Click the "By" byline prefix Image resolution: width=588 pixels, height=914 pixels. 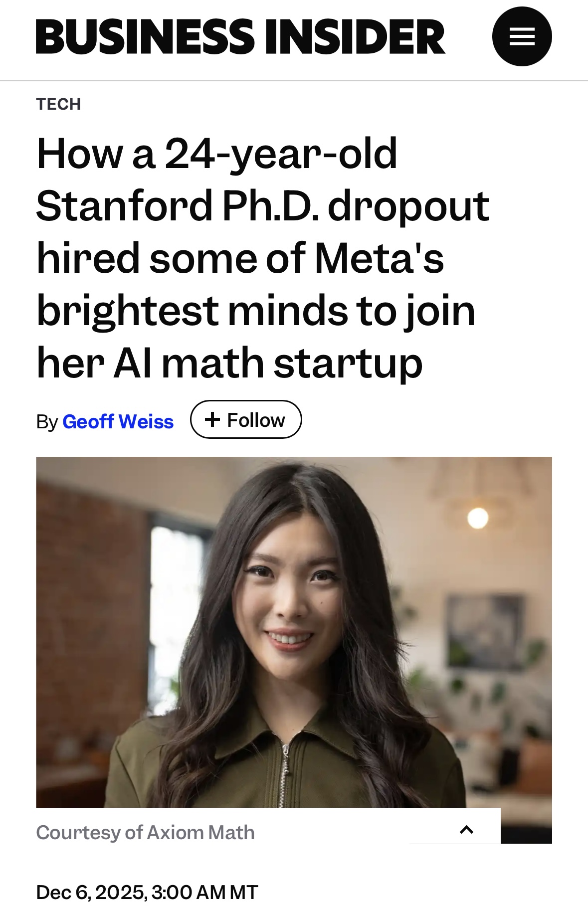(47, 422)
